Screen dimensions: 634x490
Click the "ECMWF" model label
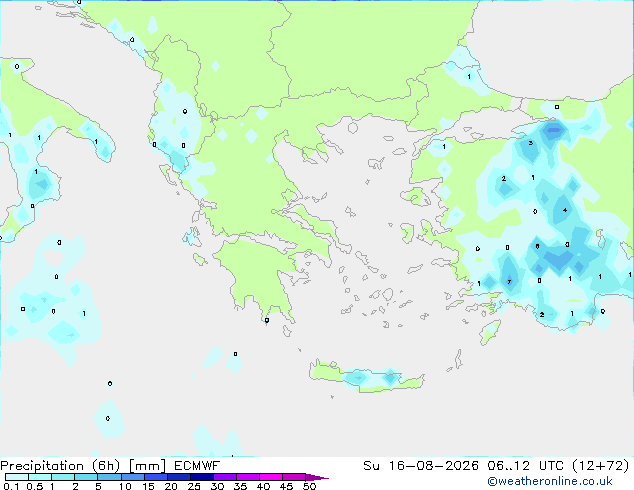click(197, 466)
